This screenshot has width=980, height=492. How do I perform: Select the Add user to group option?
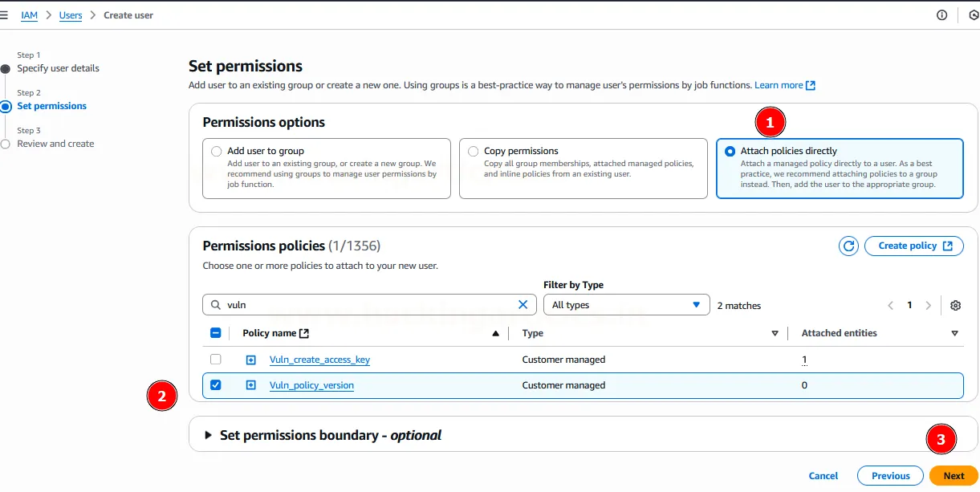coord(216,151)
